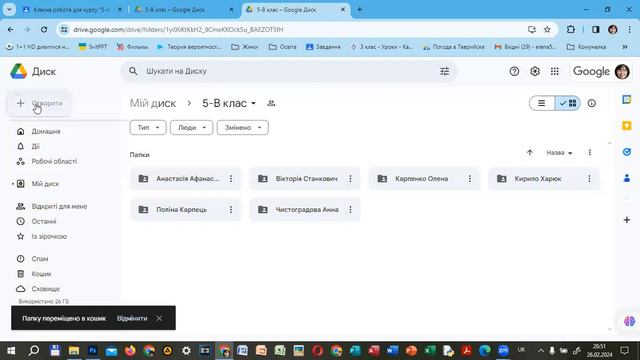Open new browser tab

pyautogui.click(x=360, y=9)
